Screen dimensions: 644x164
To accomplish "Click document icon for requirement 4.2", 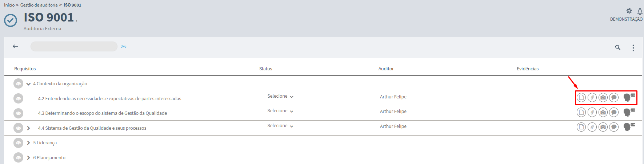I will coord(581,97).
